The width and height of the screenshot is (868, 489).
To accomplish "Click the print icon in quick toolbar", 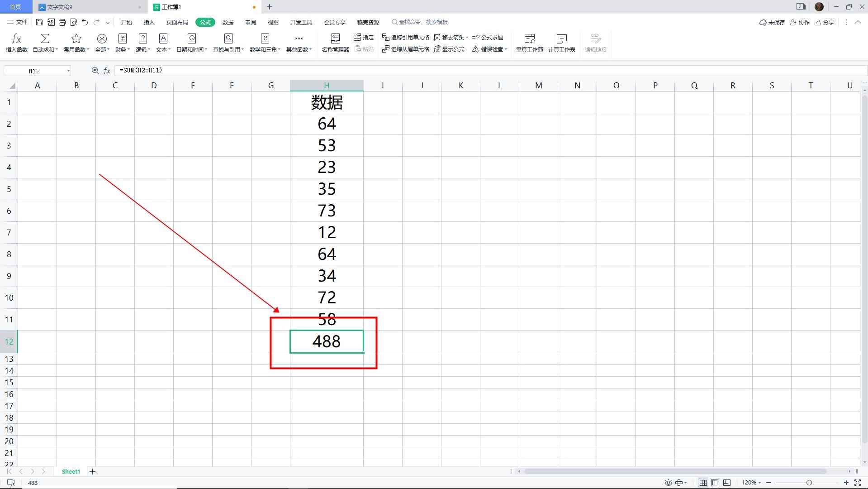I will 62,22.
